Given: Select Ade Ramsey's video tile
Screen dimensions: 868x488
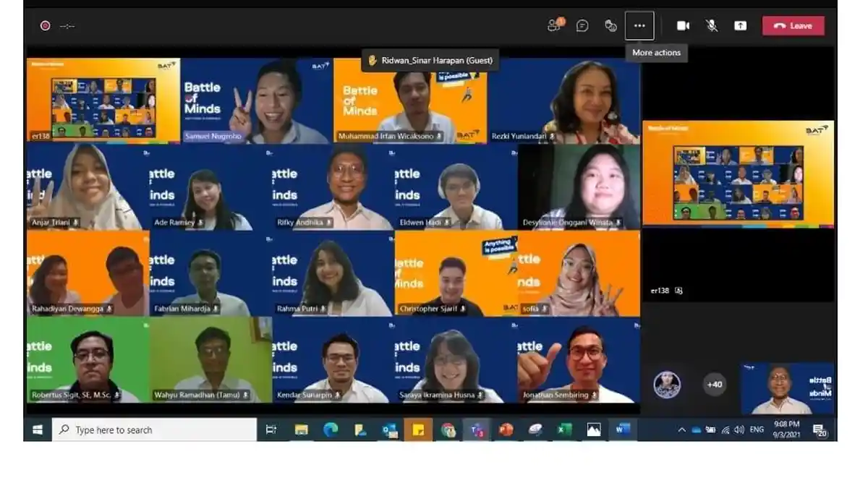Looking at the screenshot, I should pos(211,187).
